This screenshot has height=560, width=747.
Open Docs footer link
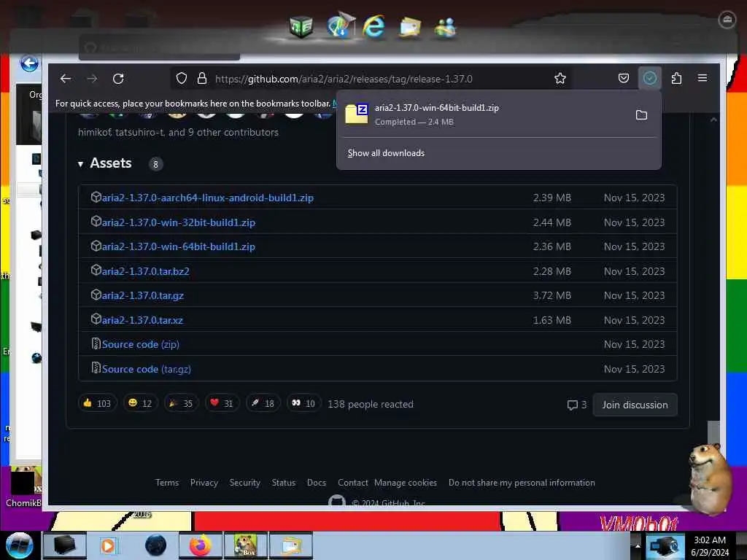317,483
